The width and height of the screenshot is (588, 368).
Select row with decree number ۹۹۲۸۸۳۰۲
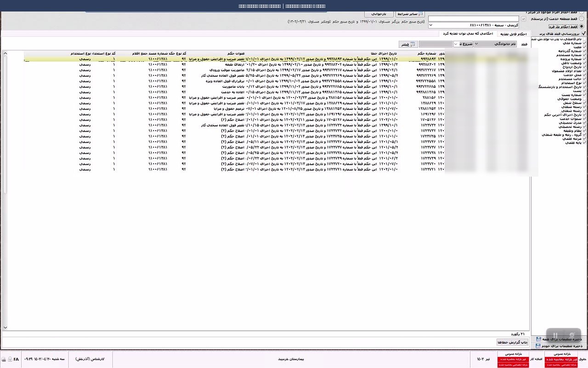tap(276, 64)
